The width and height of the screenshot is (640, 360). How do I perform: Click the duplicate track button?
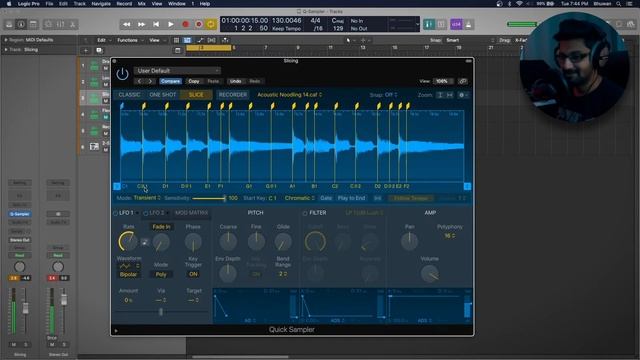[x=99, y=51]
